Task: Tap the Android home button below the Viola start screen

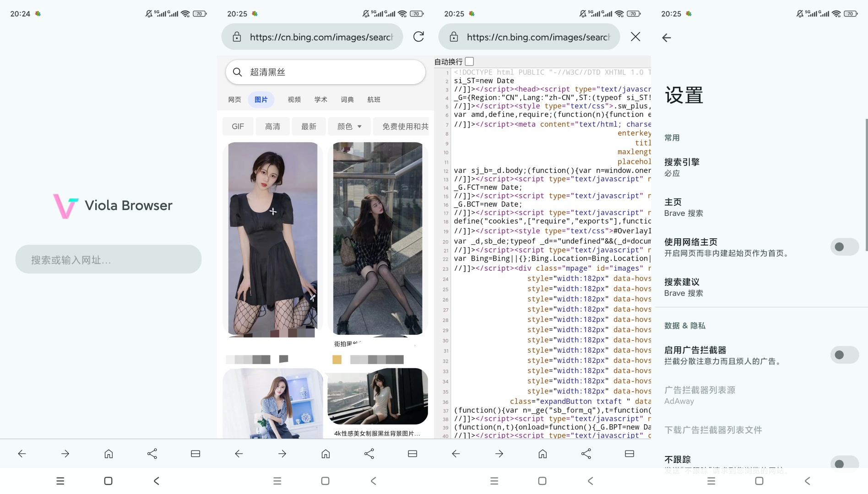Action: tap(108, 481)
